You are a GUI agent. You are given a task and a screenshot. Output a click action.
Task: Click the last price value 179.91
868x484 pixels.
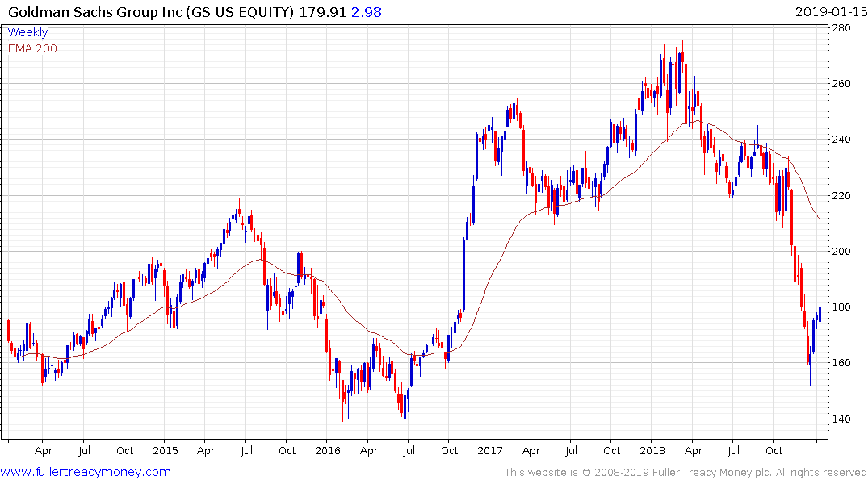(x=323, y=12)
